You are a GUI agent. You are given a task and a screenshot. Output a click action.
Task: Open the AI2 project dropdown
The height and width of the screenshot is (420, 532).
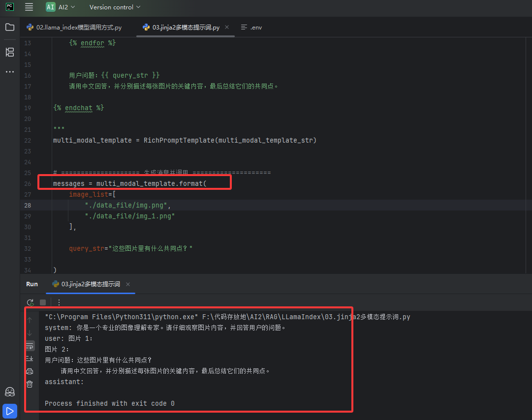(x=61, y=7)
